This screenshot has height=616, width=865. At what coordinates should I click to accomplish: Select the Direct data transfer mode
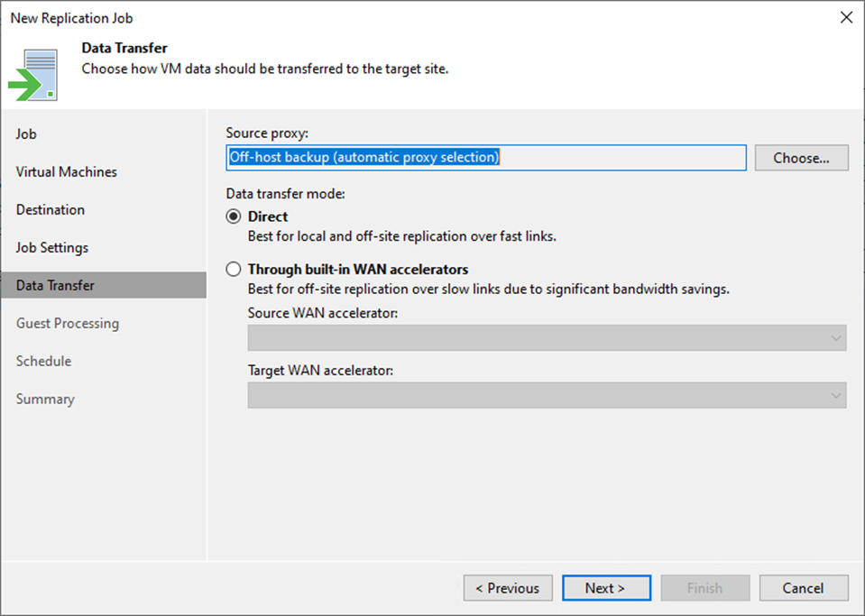(x=234, y=216)
